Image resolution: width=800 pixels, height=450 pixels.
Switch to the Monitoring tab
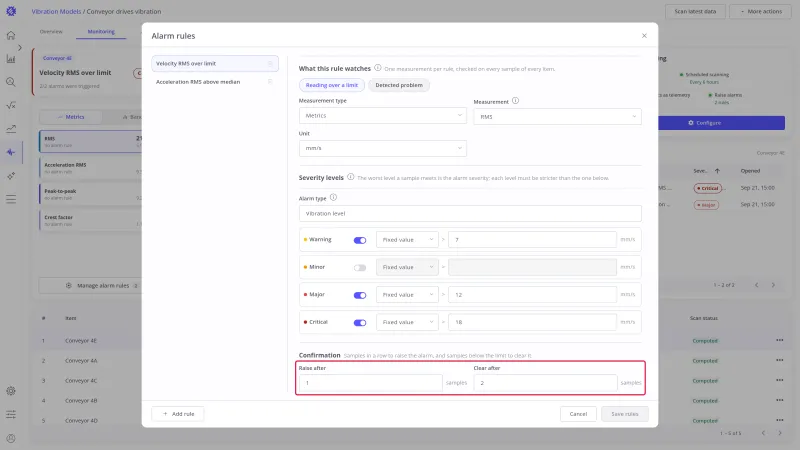(101, 32)
